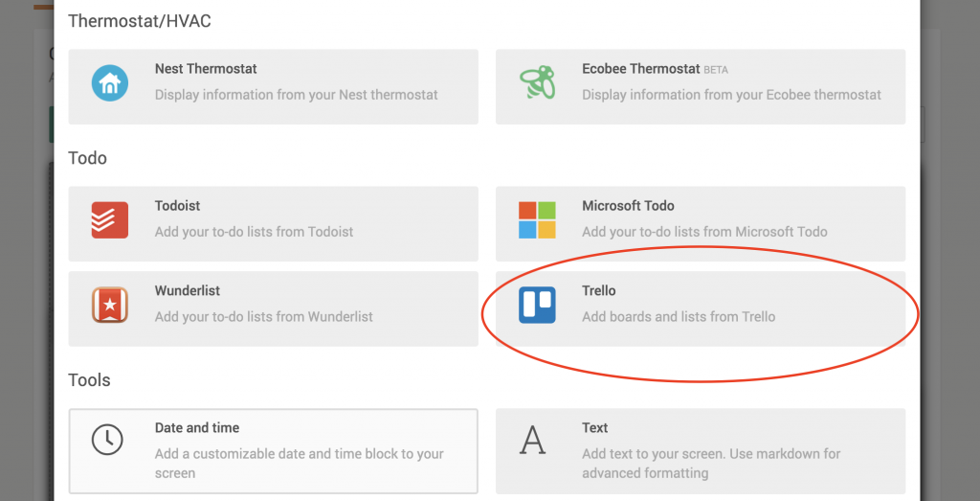The image size is (980, 501).
Task: Click the Microsoft four-color squares icon
Action: point(538,220)
